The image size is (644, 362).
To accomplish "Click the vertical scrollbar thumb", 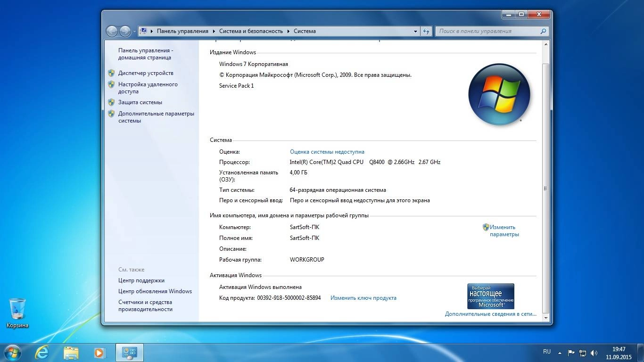I will point(546,188).
